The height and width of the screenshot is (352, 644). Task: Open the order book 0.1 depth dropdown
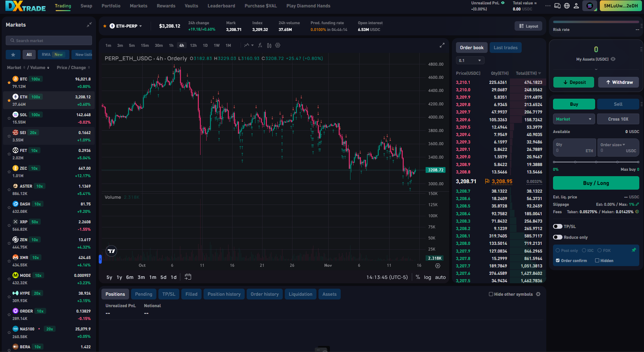click(x=470, y=60)
